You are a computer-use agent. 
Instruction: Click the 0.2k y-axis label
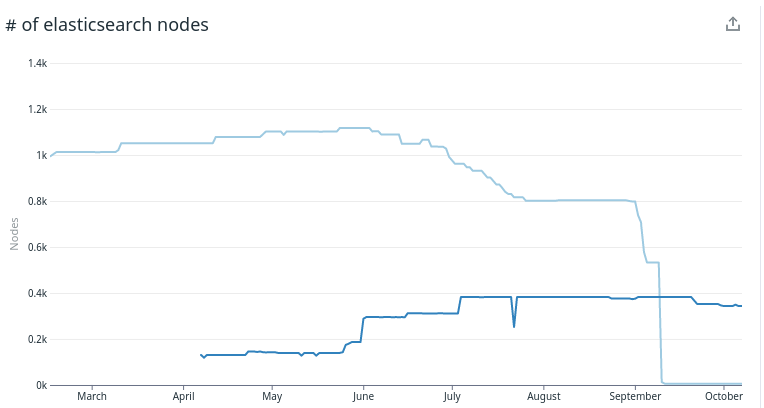click(x=38, y=339)
